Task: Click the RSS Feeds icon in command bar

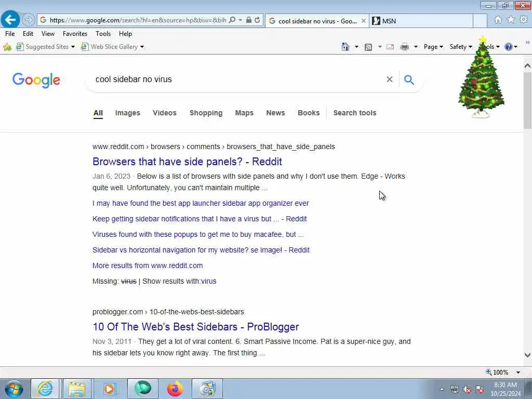Action: pyautogui.click(x=368, y=47)
